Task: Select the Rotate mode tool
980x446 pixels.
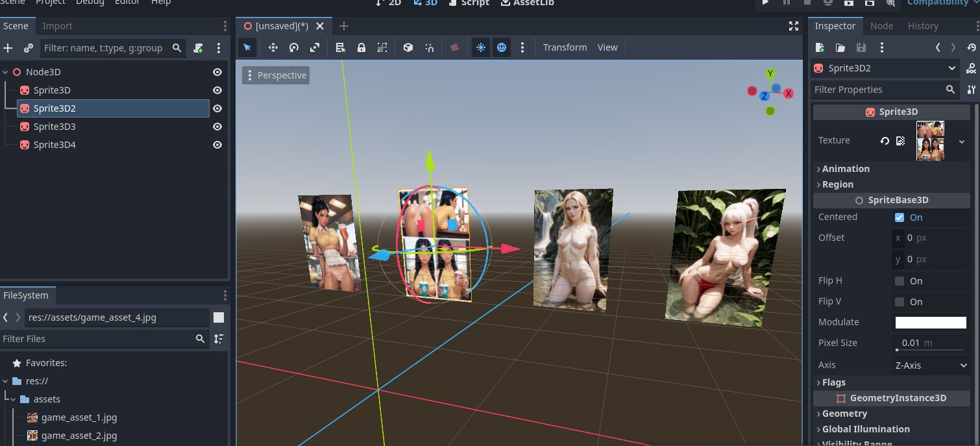Action: 294,47
